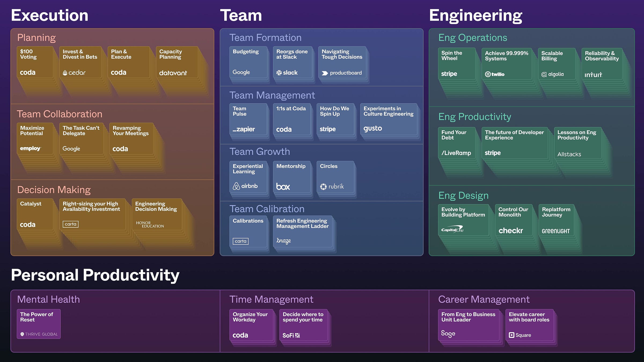Click the Execution column title
644x362 pixels.
[x=50, y=15]
